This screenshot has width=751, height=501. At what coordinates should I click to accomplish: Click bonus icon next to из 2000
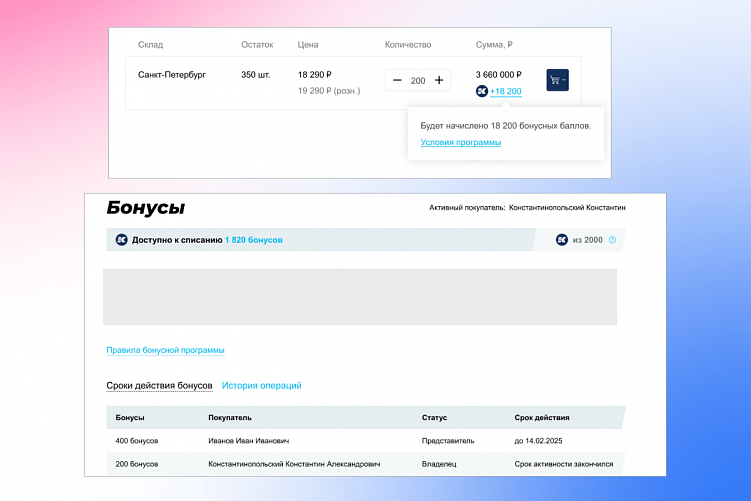[x=562, y=239]
